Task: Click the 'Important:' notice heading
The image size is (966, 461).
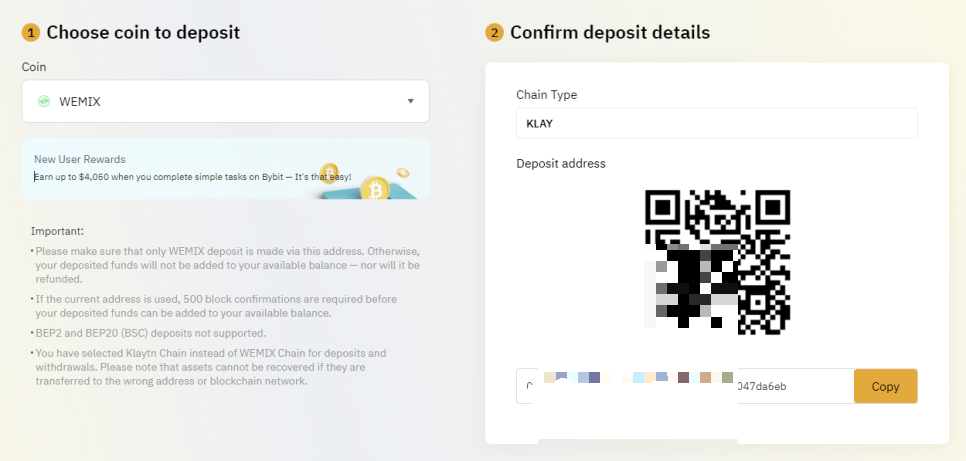Action: pyautogui.click(x=57, y=231)
